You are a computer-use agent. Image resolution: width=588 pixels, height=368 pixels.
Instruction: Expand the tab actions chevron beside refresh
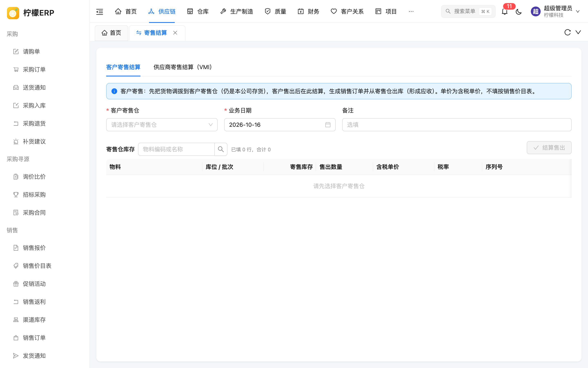pyautogui.click(x=578, y=32)
